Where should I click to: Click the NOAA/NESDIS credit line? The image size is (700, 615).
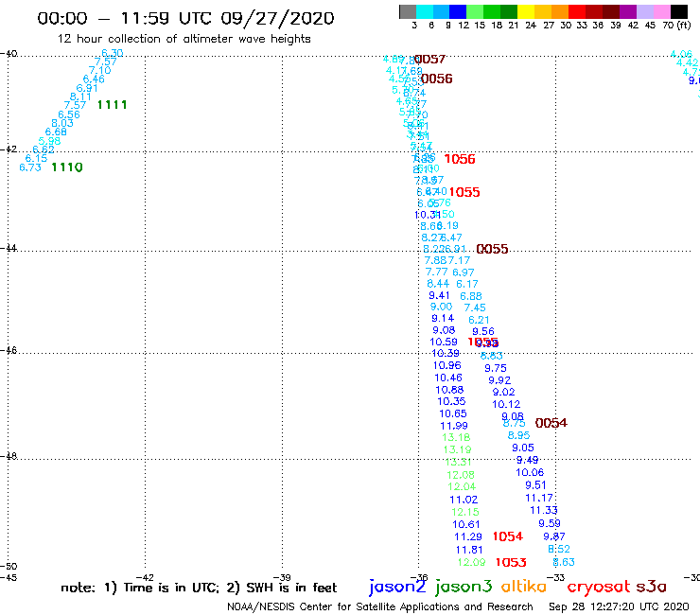(x=380, y=607)
